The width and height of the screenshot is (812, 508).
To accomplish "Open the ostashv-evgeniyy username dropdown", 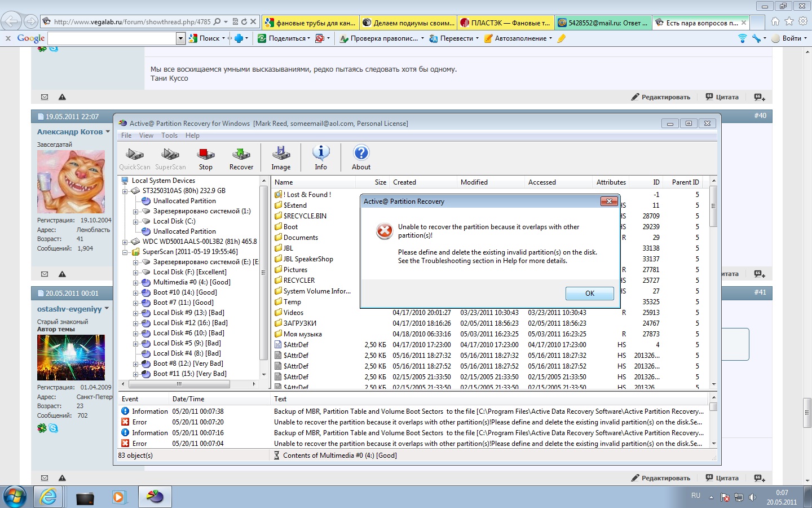I will click(107, 309).
